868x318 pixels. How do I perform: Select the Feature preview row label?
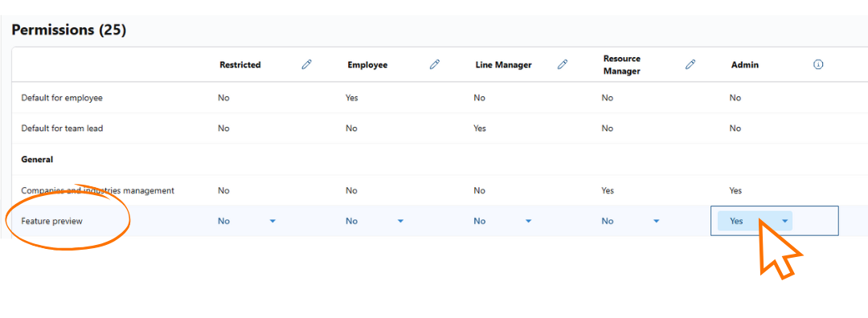(51, 221)
